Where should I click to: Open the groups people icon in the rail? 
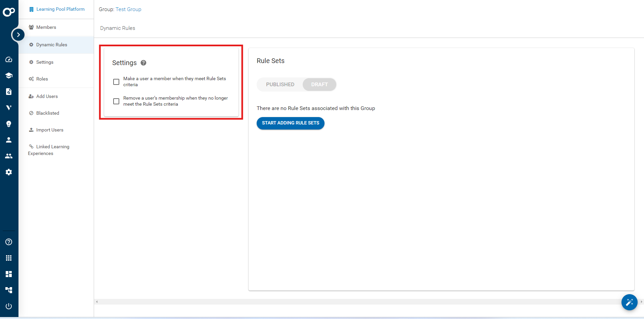[x=9, y=156]
